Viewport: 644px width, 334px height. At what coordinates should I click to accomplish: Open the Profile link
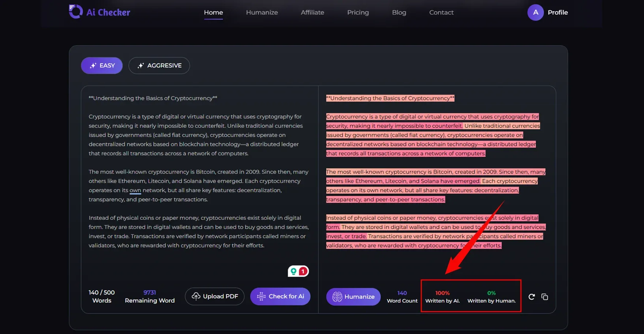tap(558, 12)
